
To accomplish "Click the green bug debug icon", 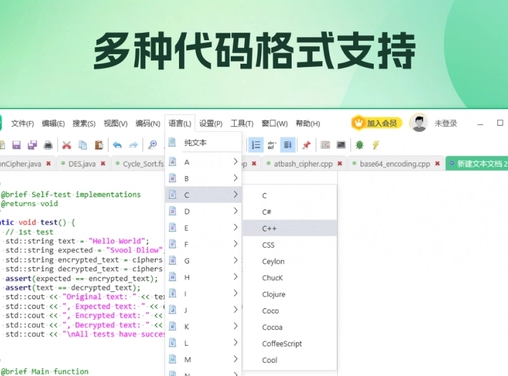I will pos(359,145).
